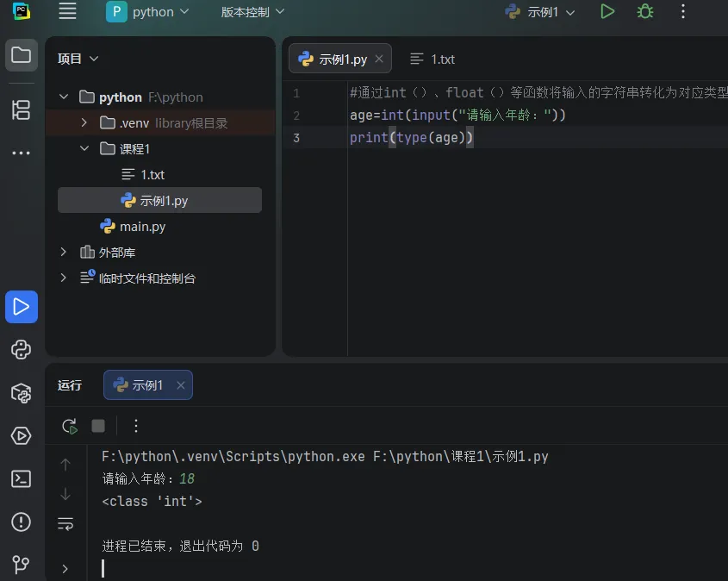This screenshot has height=581, width=728.
Task: Open the 示例1 run configuration dropdown
Action: 540,11
